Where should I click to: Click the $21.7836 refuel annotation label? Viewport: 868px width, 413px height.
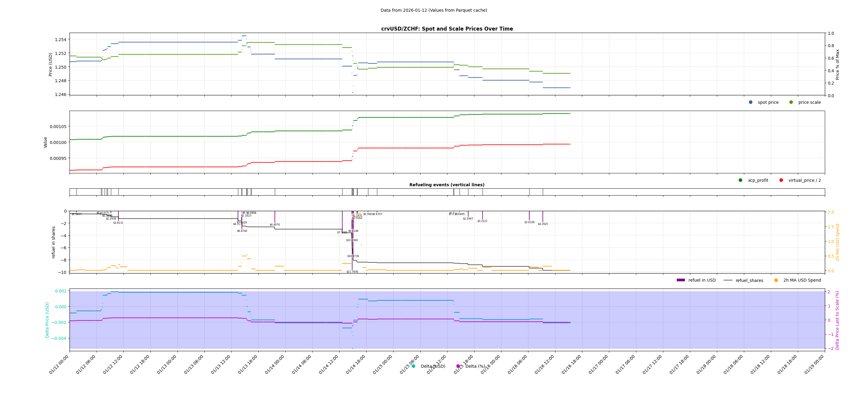click(352, 272)
